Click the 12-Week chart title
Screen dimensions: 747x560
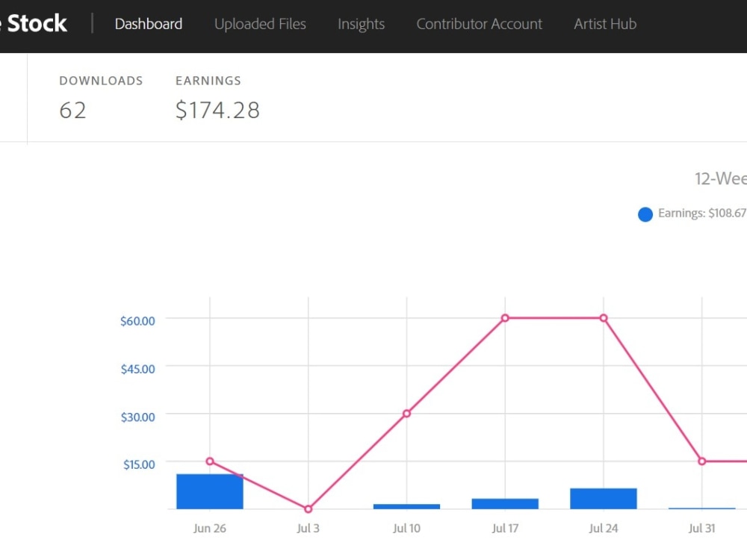pyautogui.click(x=719, y=178)
